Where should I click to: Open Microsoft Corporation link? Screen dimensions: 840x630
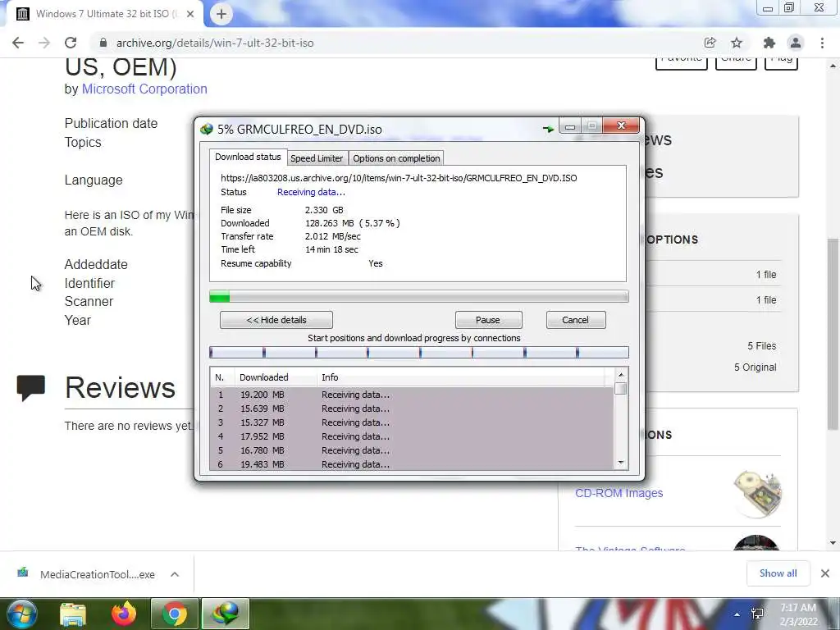[x=144, y=89]
